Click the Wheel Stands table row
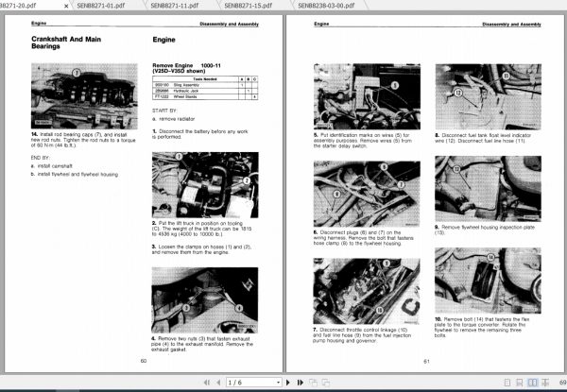The width and height of the screenshot is (567, 392). tap(205, 96)
